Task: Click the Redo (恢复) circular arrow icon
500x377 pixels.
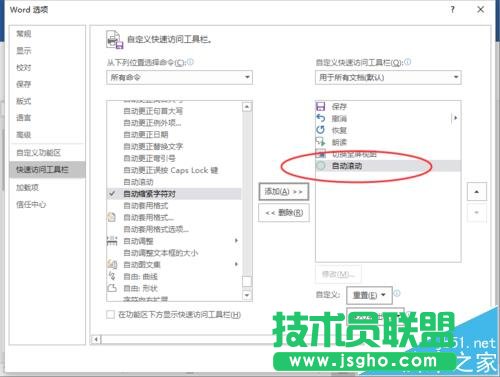Action: click(x=320, y=130)
